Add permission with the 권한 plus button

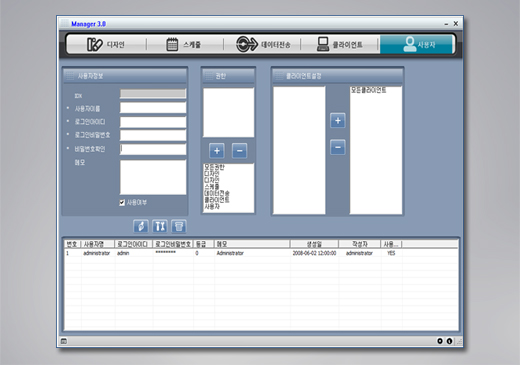pyautogui.click(x=217, y=151)
